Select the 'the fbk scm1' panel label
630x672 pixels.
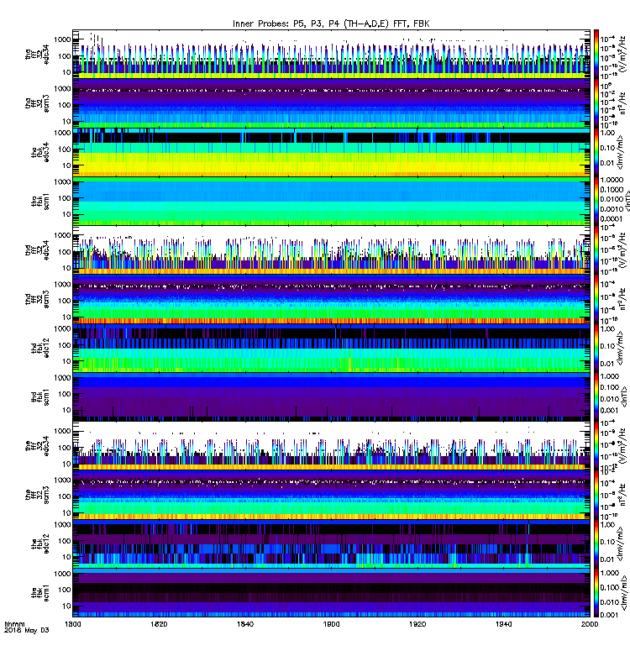tap(40, 593)
